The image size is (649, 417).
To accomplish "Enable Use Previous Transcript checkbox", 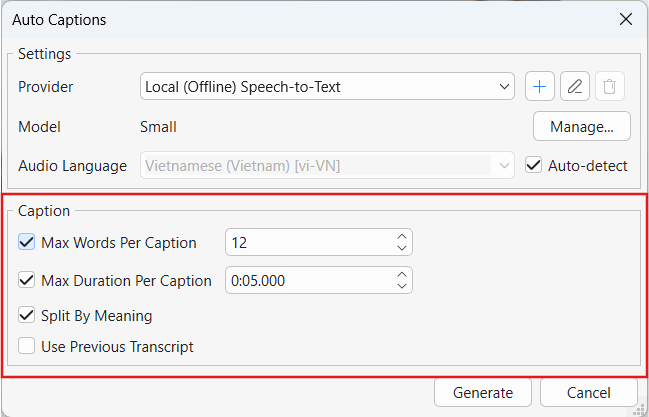I will 26,346.
